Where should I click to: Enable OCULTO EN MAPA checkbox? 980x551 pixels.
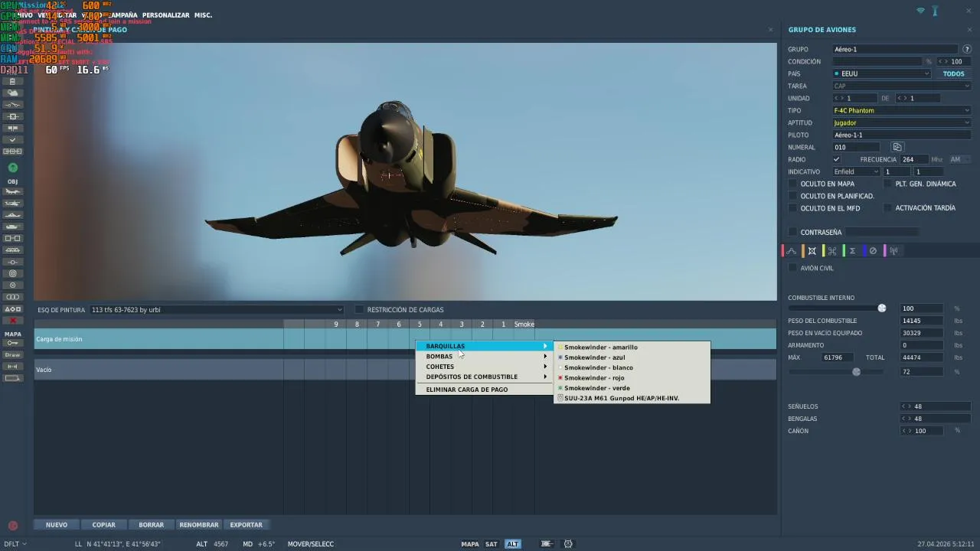(x=793, y=184)
